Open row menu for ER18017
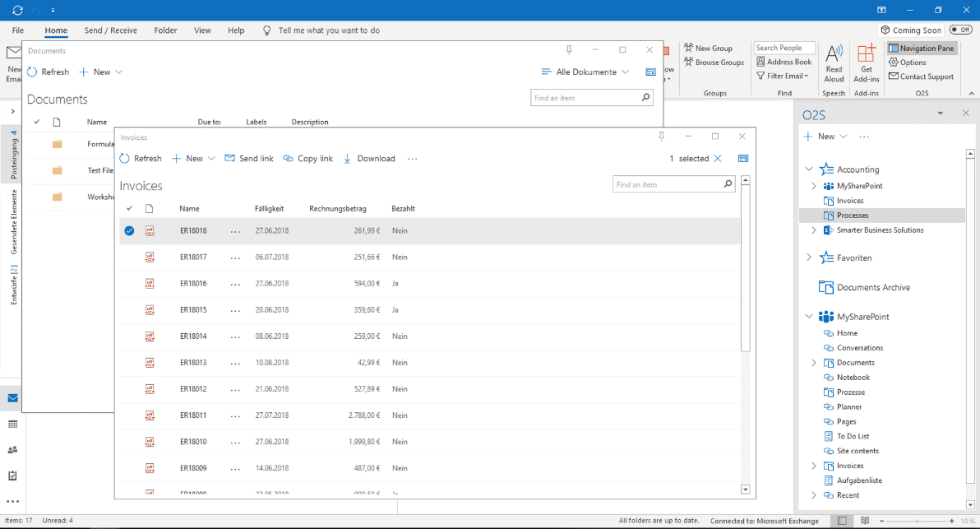The image size is (980, 529). 235,258
